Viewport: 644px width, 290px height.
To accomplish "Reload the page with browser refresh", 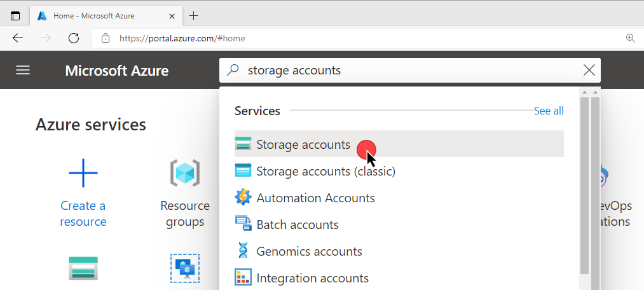I will (74, 38).
